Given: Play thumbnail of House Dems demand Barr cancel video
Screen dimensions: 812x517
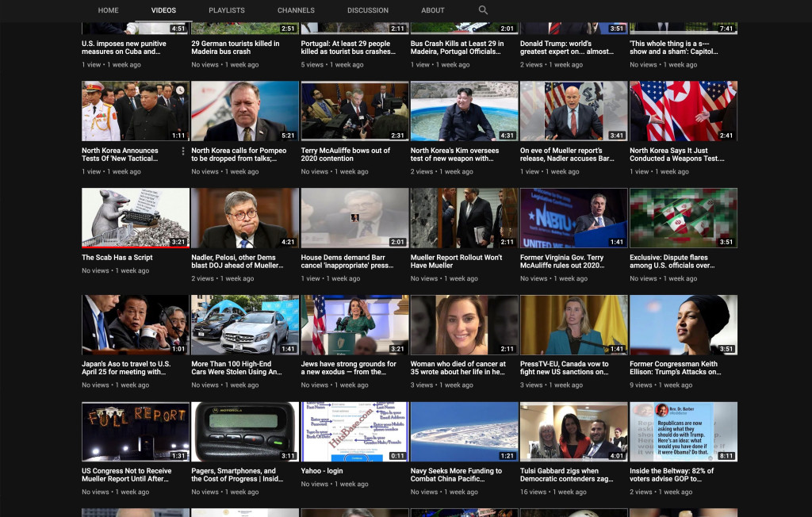Looking at the screenshot, I should click(354, 218).
